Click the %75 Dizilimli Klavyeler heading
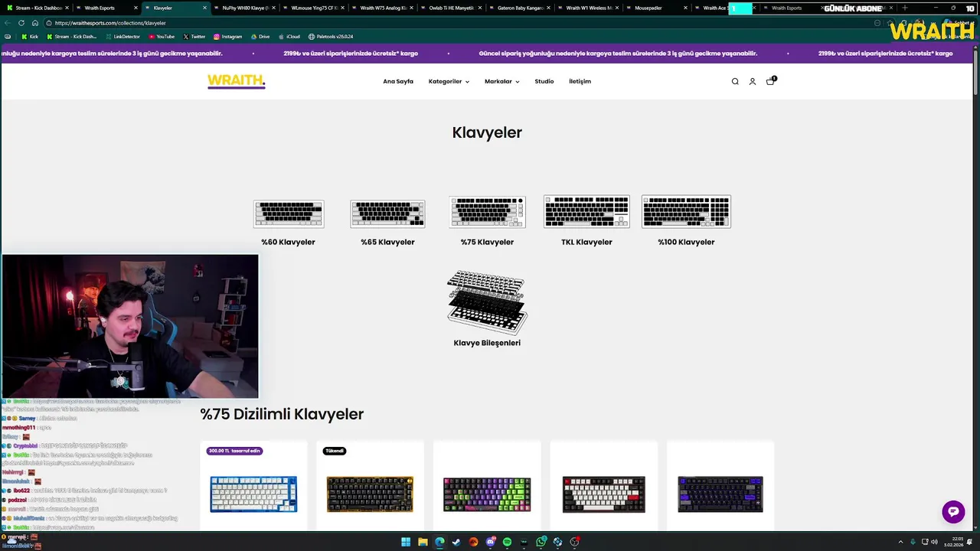980x551 pixels. pyautogui.click(x=282, y=414)
